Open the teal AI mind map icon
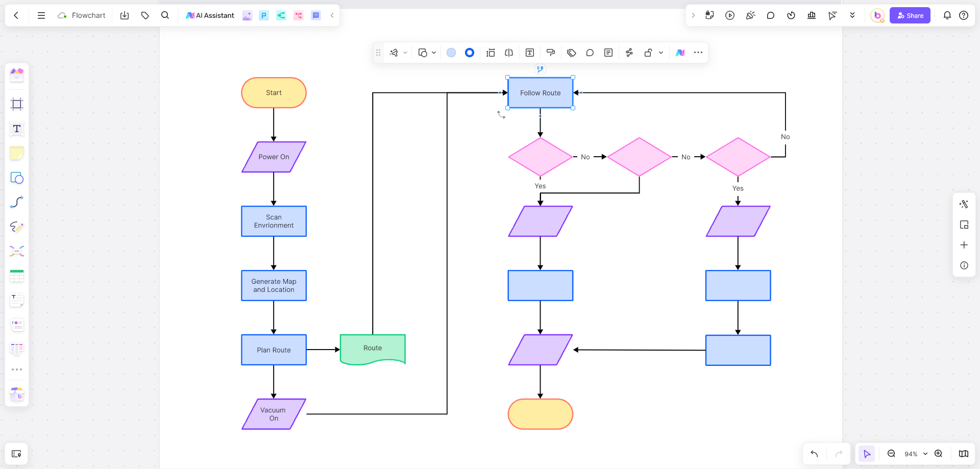980x469 pixels. click(x=281, y=15)
